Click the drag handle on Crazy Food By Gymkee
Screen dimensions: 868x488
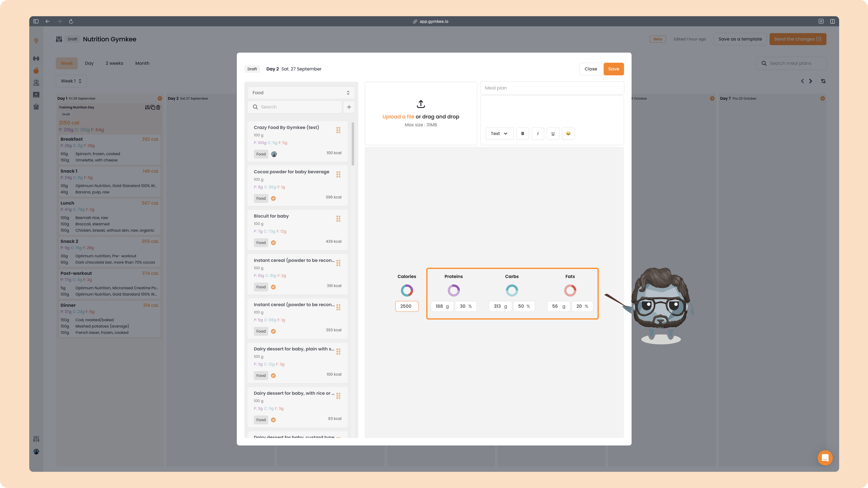(338, 130)
